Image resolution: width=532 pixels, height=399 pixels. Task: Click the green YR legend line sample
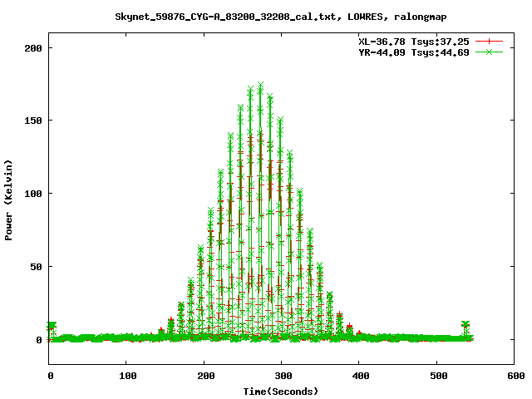tap(489, 52)
